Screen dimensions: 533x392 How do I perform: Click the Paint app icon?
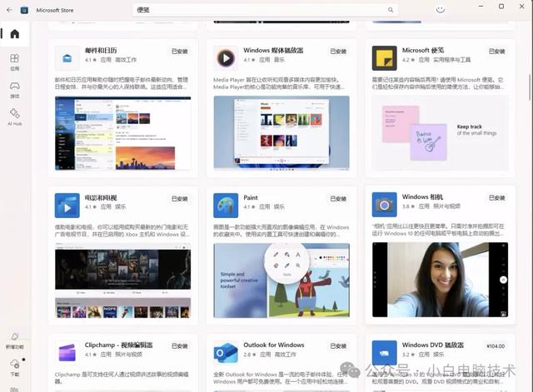pyautogui.click(x=226, y=206)
